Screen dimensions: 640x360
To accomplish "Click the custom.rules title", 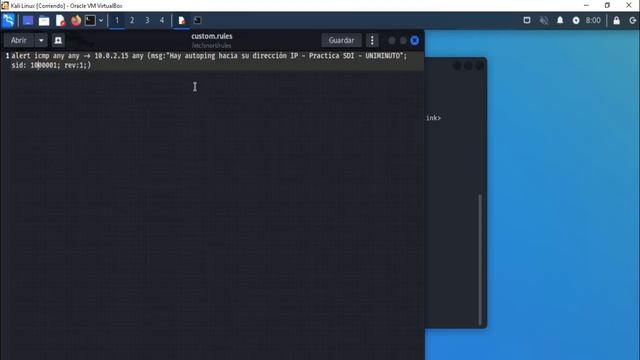I will coord(212,36).
